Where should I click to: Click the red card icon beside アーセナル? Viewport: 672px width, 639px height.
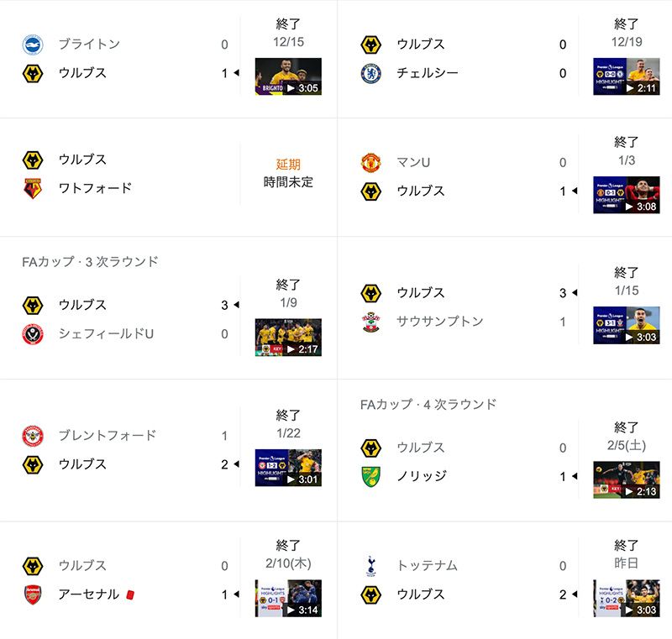pyautogui.click(x=130, y=594)
